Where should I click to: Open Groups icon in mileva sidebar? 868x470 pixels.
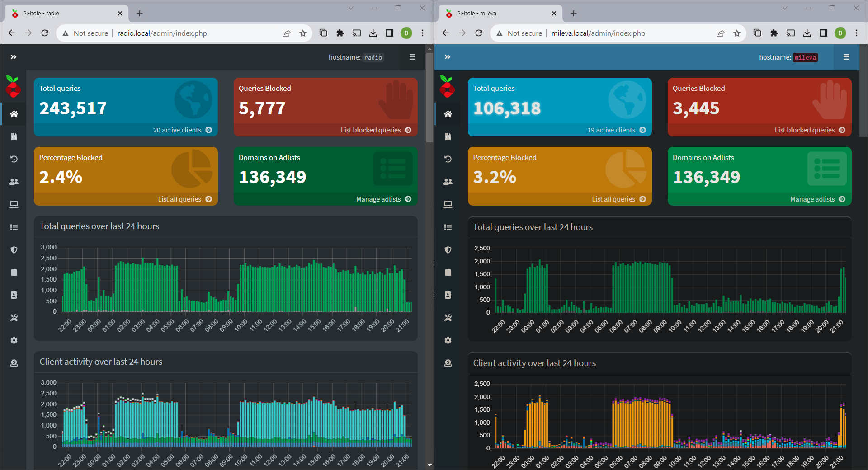coord(448,182)
